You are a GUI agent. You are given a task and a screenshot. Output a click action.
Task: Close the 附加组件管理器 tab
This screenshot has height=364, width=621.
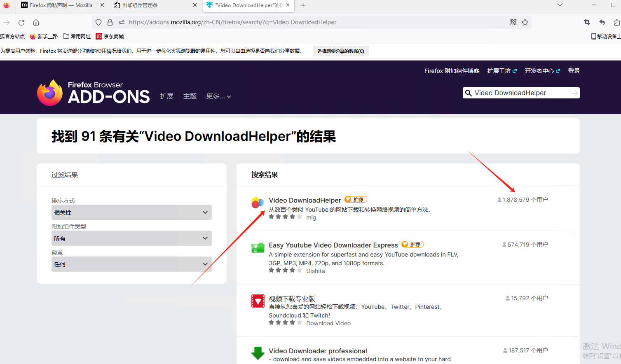(x=195, y=5)
